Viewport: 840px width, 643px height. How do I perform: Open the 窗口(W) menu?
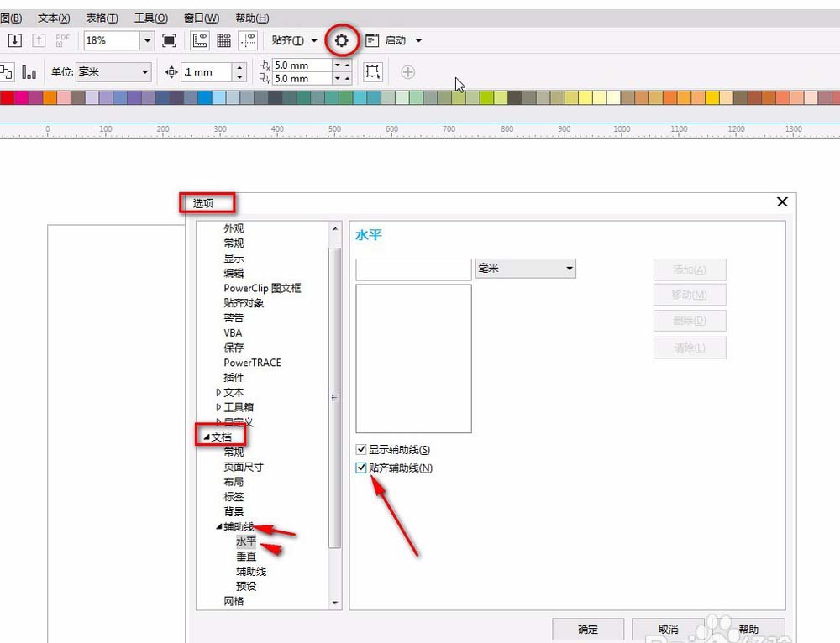(202, 18)
